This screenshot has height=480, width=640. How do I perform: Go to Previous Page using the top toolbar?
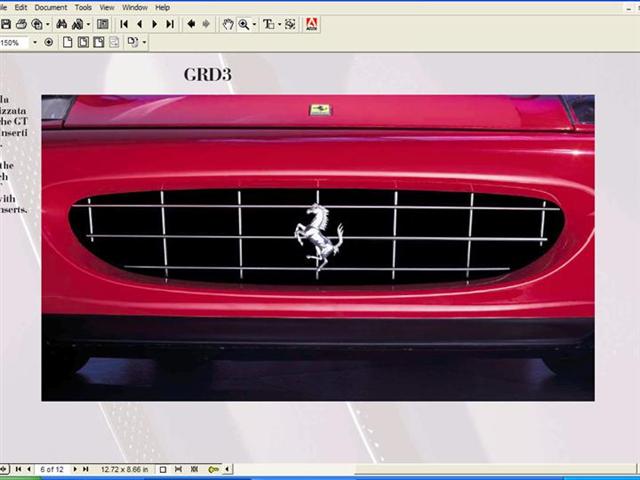pyautogui.click(x=140, y=24)
